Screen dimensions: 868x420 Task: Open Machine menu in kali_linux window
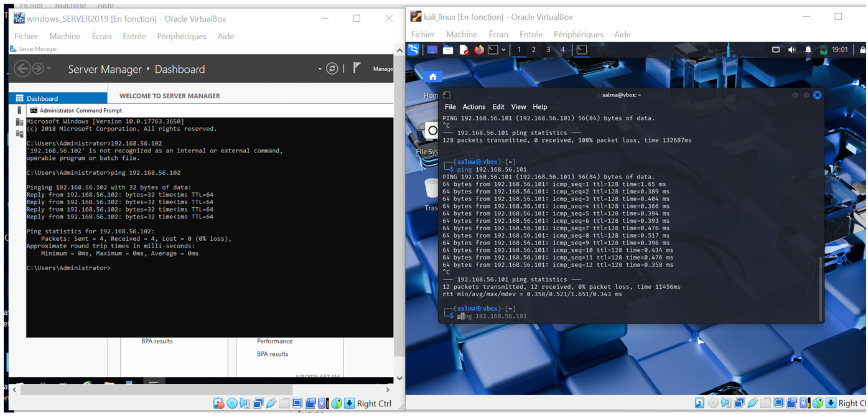coord(462,34)
